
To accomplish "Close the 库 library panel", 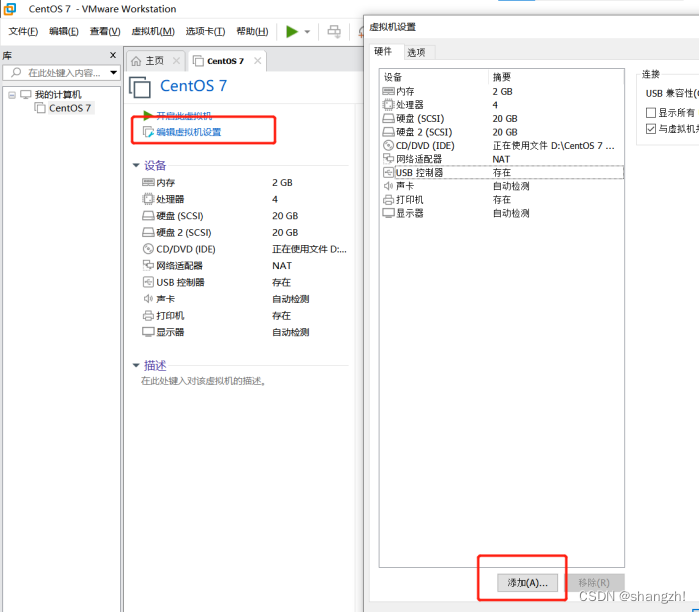I will click(x=113, y=55).
